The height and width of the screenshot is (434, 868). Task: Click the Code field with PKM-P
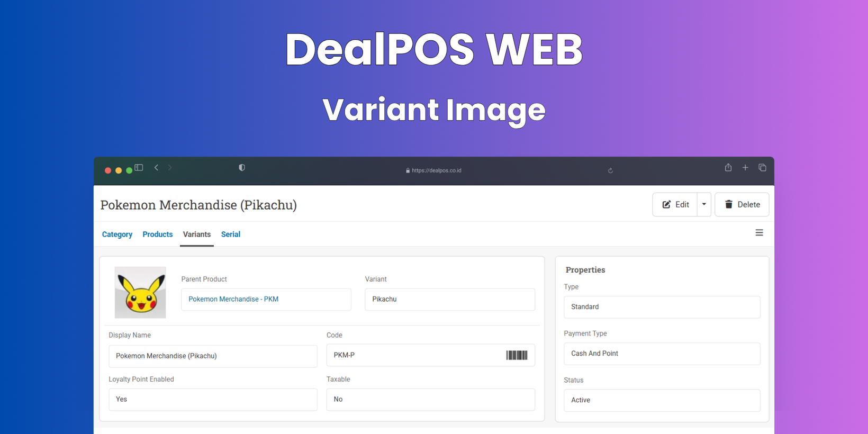click(431, 355)
